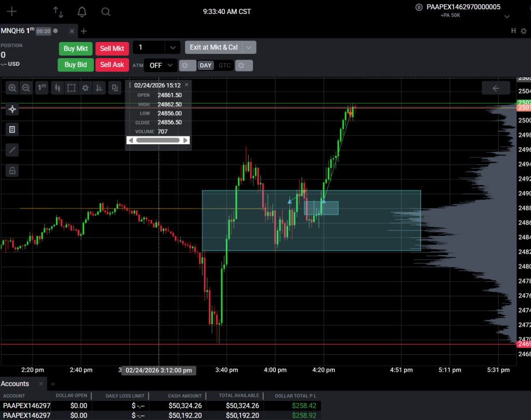This screenshot has width=531, height=420.
Task: Toggle the drawings lock icon
Action: tap(12, 171)
